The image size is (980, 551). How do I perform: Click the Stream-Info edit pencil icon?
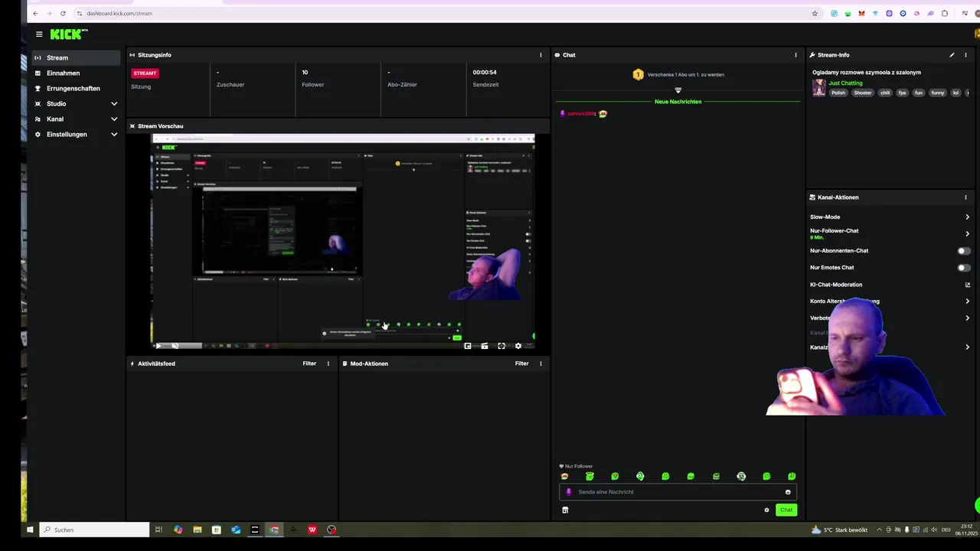pyautogui.click(x=952, y=55)
